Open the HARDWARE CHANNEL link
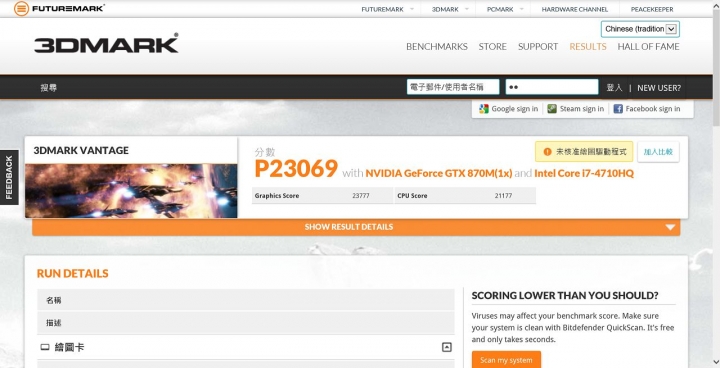The image size is (720, 368). point(574,9)
